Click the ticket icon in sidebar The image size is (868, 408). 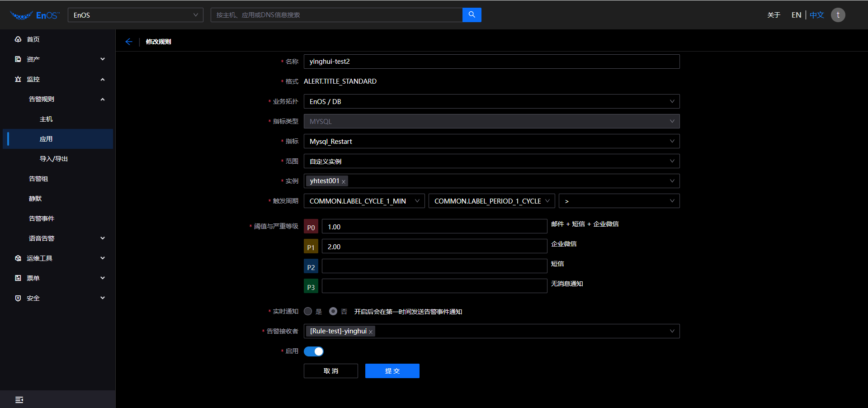(18, 278)
